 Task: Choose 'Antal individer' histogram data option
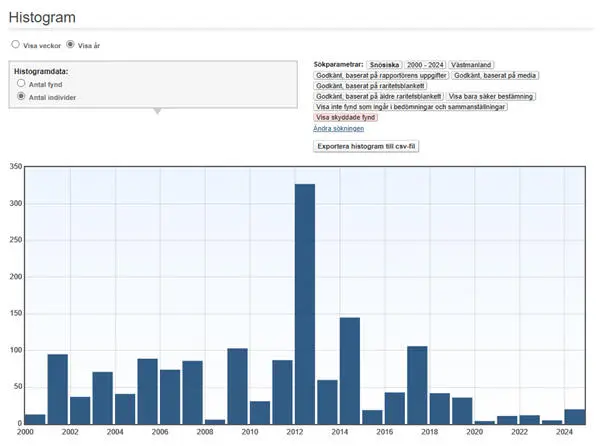coord(21,97)
